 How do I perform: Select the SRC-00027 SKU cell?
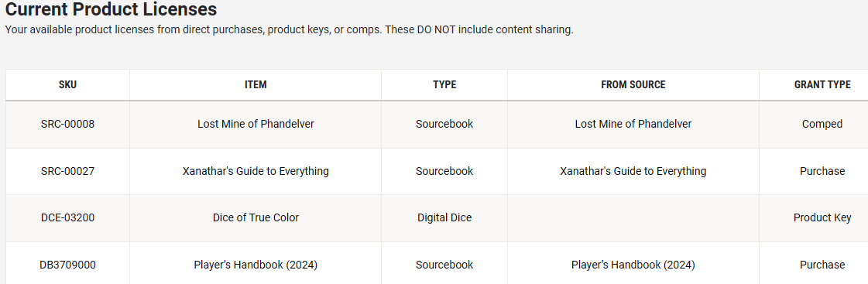click(x=67, y=171)
